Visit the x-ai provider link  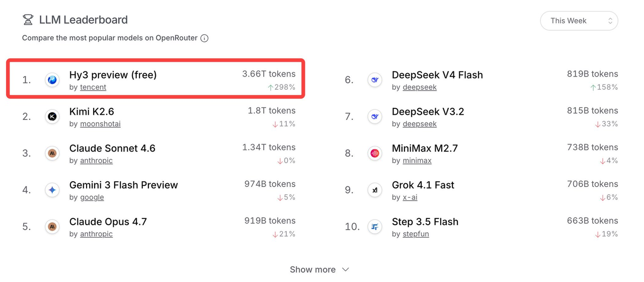410,197
